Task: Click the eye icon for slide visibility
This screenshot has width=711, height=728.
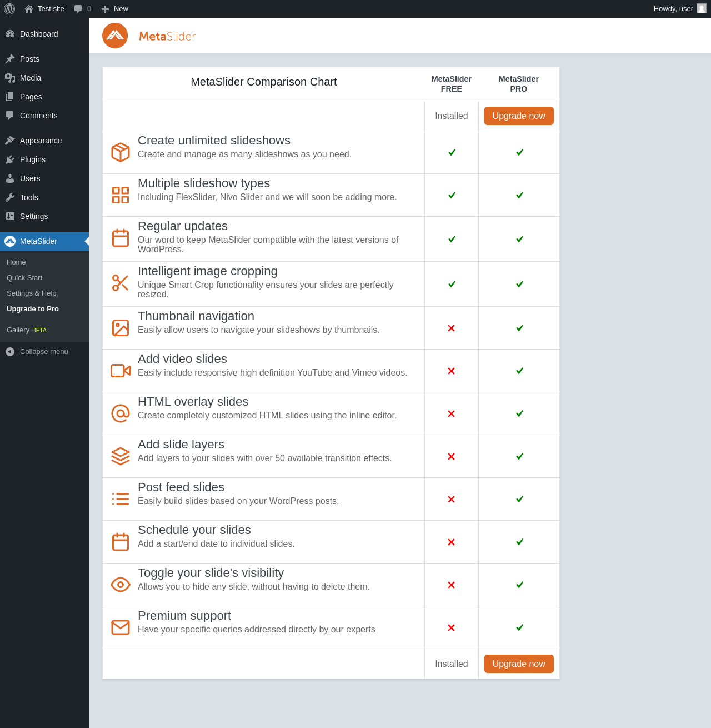Action: 121,585
